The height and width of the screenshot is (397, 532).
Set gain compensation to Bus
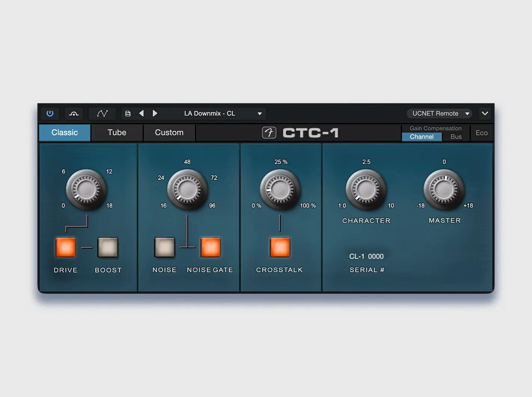(456, 137)
